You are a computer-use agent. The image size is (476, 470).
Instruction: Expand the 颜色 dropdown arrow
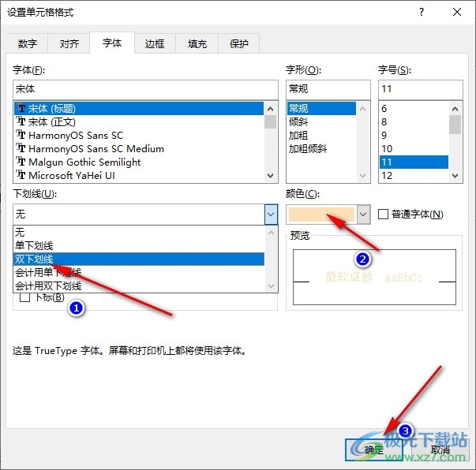[x=363, y=214]
